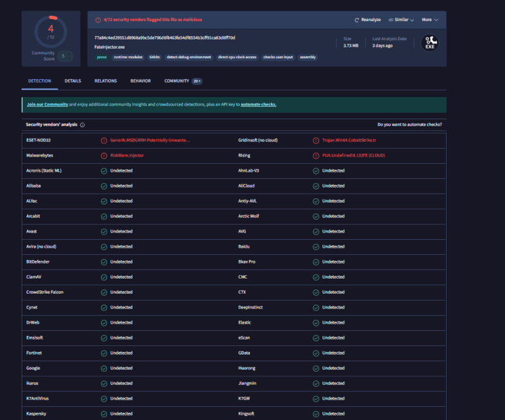Click the Google vendor name
The width and height of the screenshot is (505, 420).
pyautogui.click(x=33, y=368)
